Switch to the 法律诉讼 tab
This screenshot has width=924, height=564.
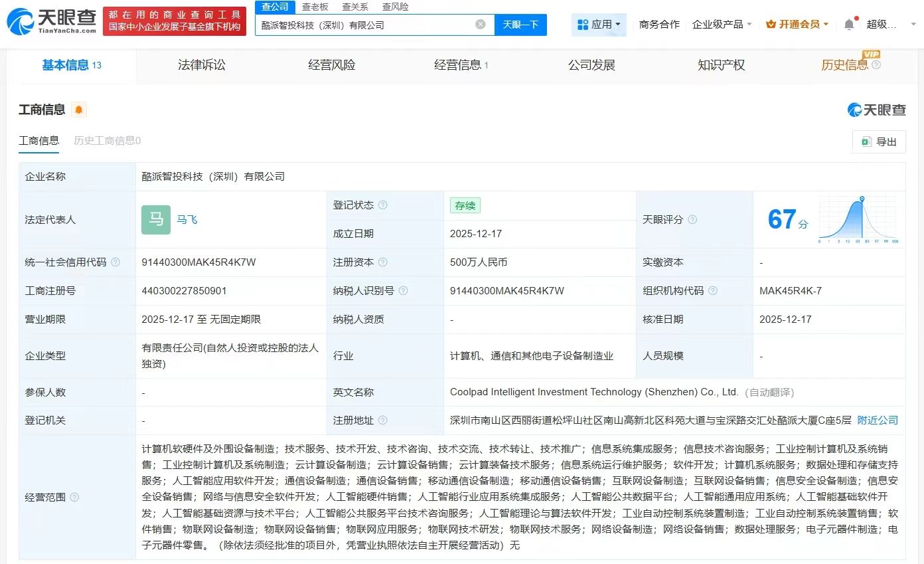[201, 65]
